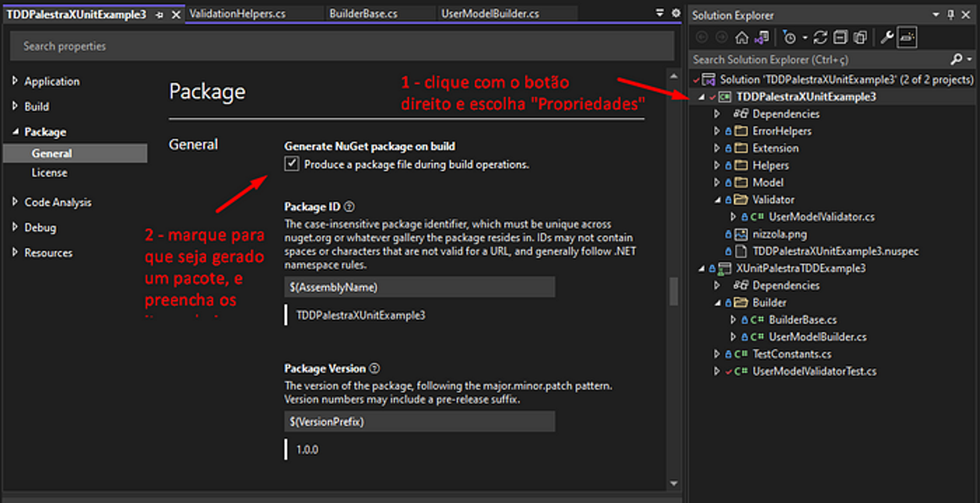Toggle Preview Selected Items icon
The image size is (980, 503).
(907, 37)
